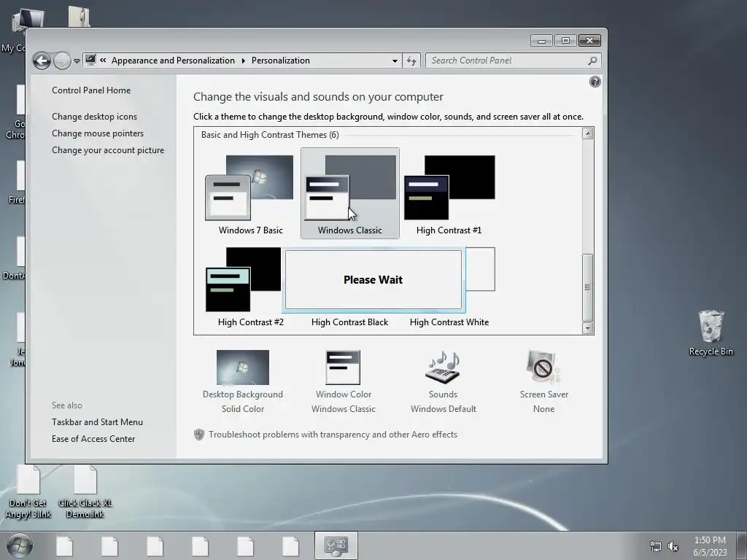Open Control Panel Home
The height and width of the screenshot is (560, 747).
(91, 90)
